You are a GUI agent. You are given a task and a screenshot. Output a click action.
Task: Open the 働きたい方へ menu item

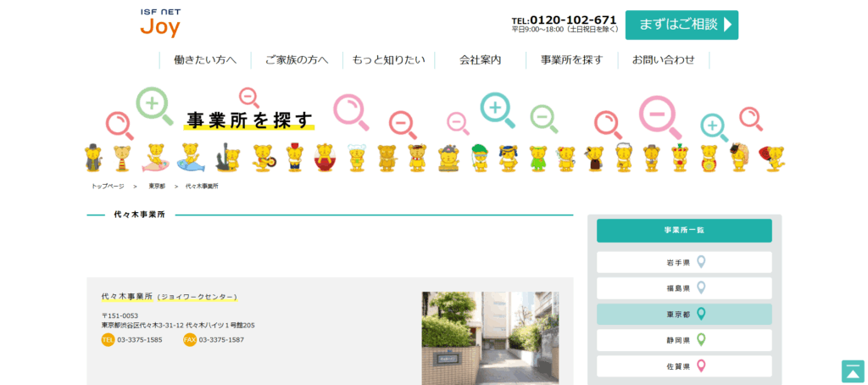[205, 60]
